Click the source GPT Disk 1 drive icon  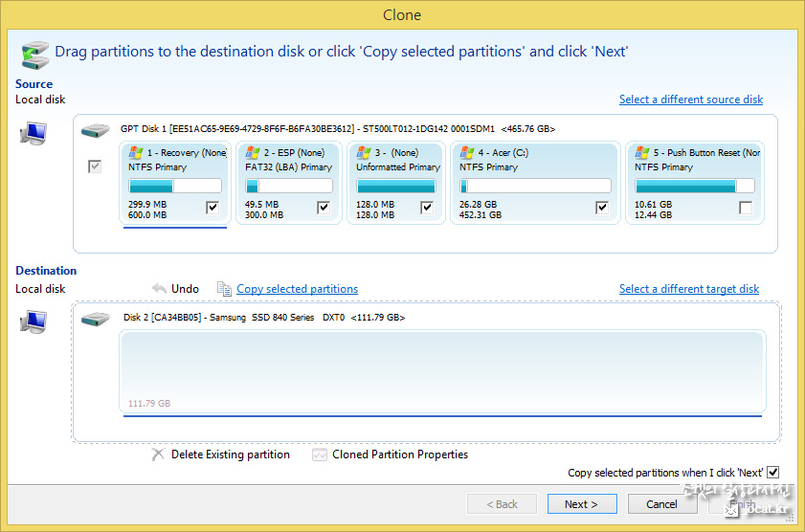[x=96, y=129]
